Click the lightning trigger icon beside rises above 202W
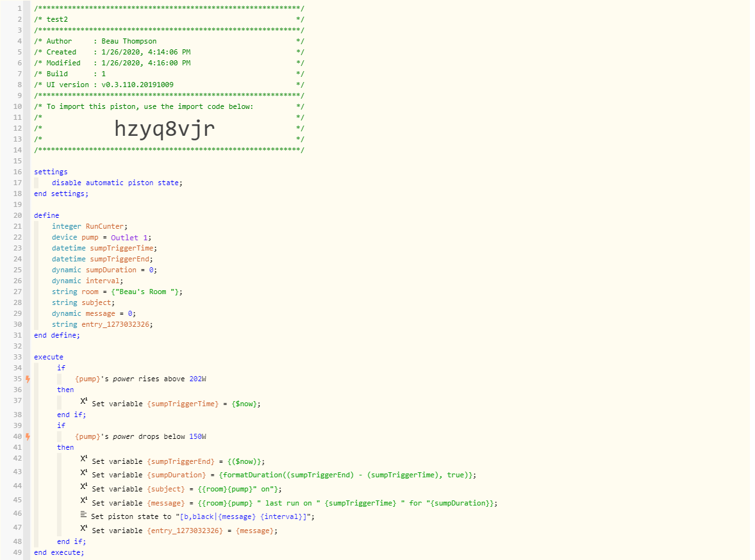755x560 pixels. (28, 379)
